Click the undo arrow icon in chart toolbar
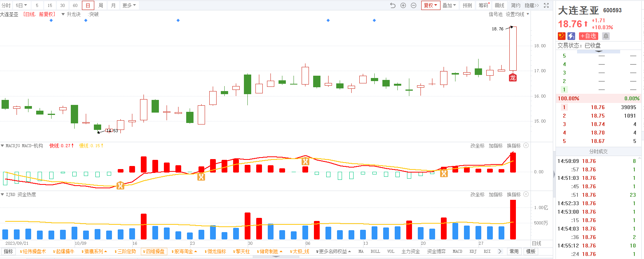This screenshot has width=644, height=259. [393, 5]
